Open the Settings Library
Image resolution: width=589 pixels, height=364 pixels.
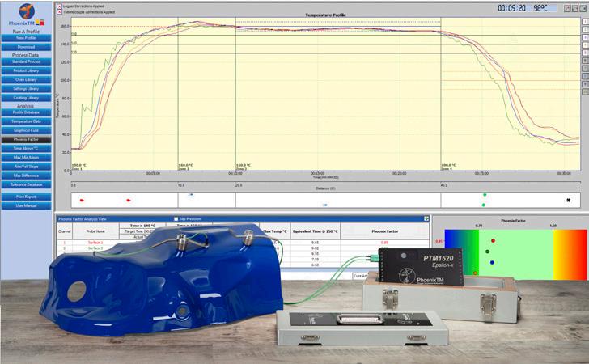click(x=26, y=89)
